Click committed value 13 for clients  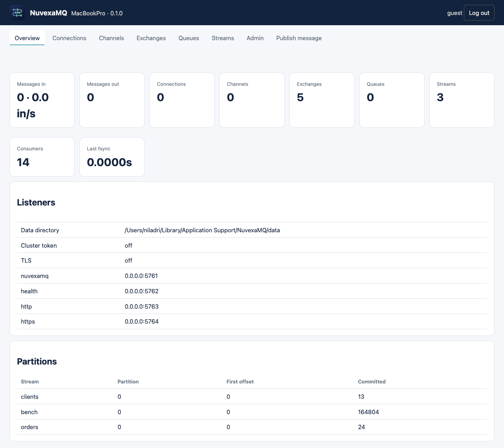pyautogui.click(x=361, y=397)
